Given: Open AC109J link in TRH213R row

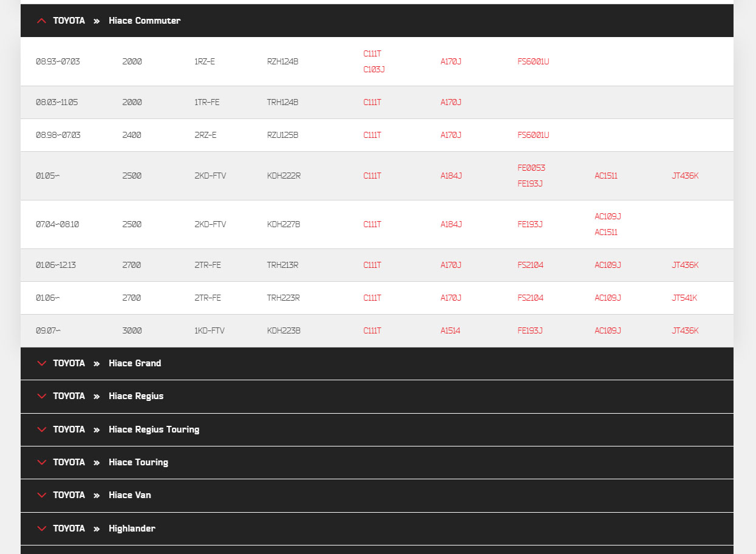Looking at the screenshot, I should (608, 265).
